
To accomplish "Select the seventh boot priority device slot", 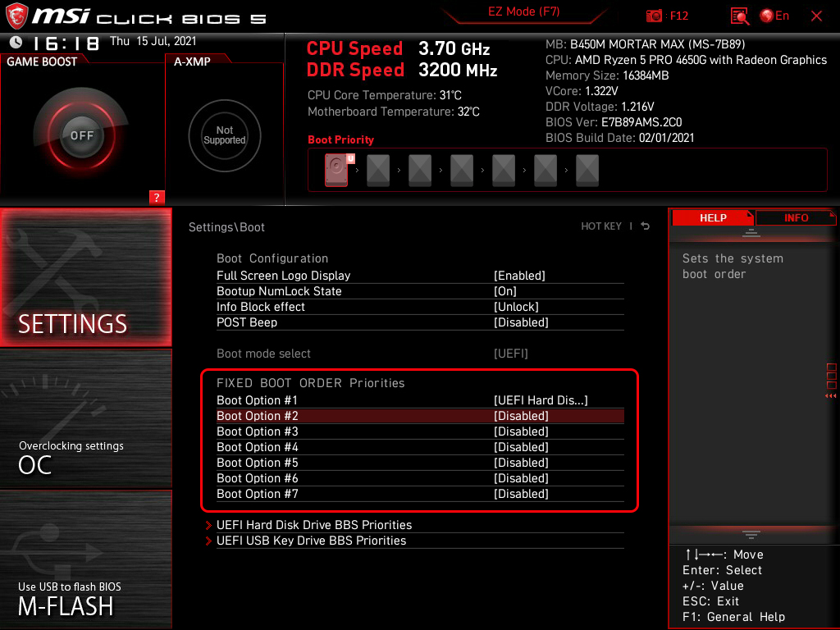I will coord(587,171).
